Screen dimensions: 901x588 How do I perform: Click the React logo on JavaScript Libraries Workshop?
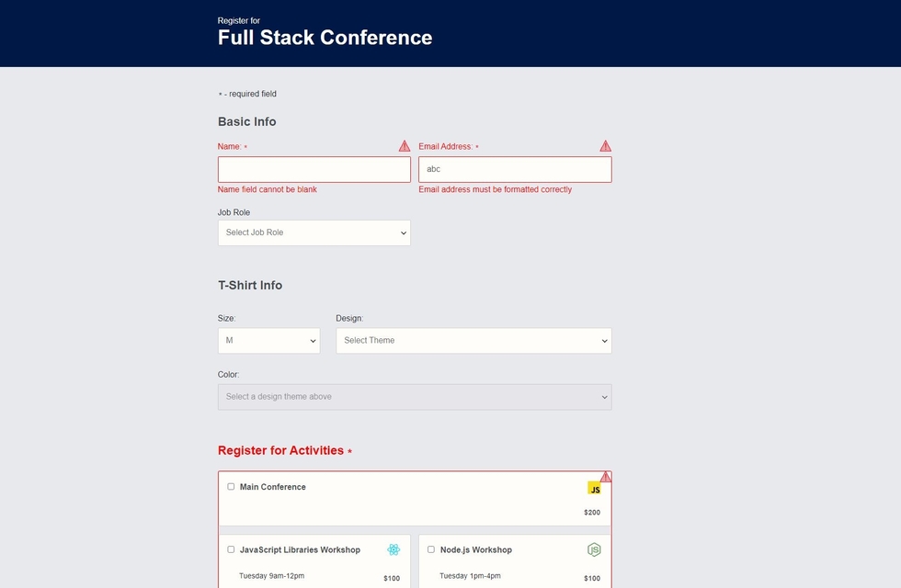393,549
